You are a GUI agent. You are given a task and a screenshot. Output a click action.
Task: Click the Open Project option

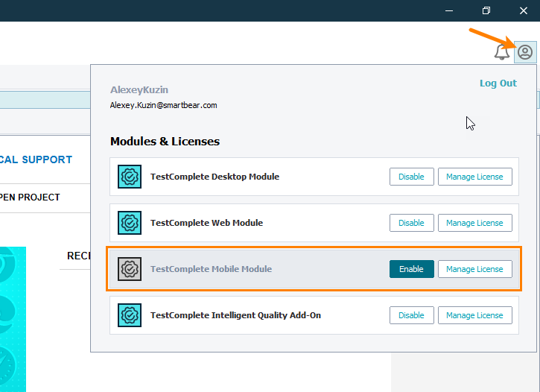[30, 197]
